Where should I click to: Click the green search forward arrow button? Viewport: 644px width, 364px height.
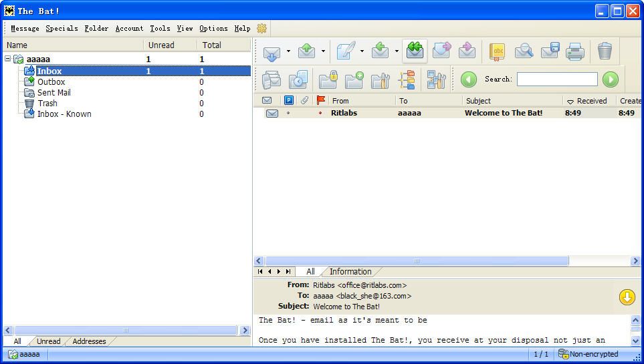click(x=610, y=79)
